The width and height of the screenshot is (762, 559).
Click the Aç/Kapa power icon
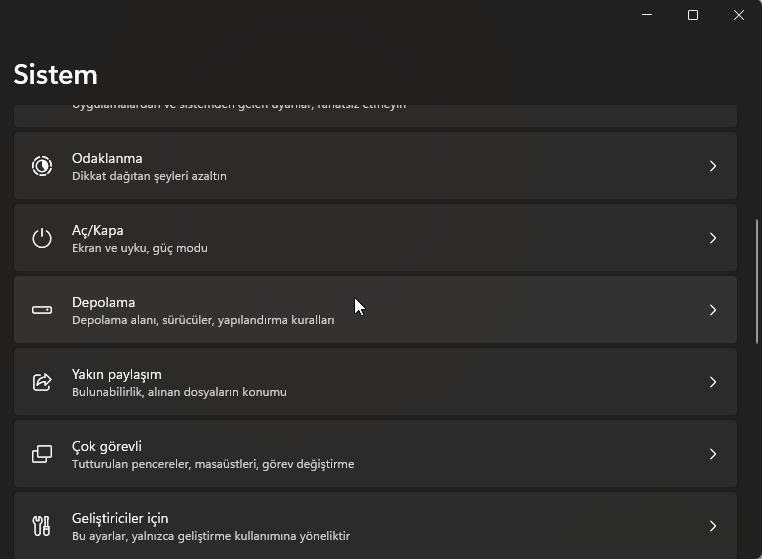coord(42,238)
